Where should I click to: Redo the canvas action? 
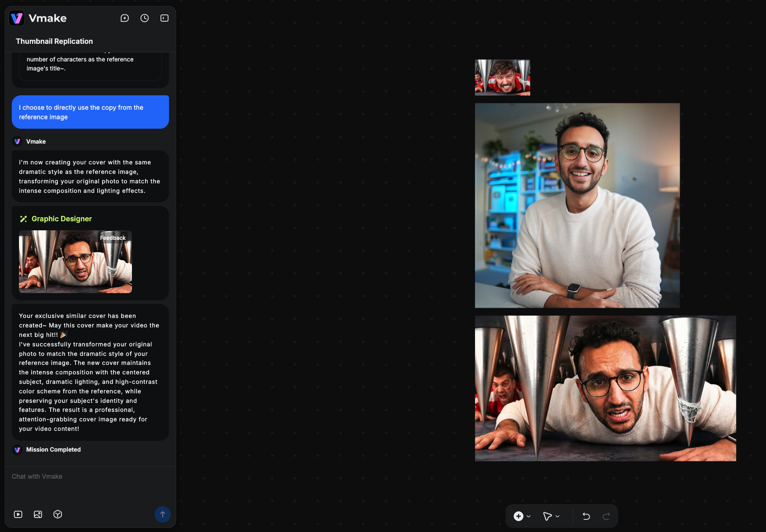[606, 516]
